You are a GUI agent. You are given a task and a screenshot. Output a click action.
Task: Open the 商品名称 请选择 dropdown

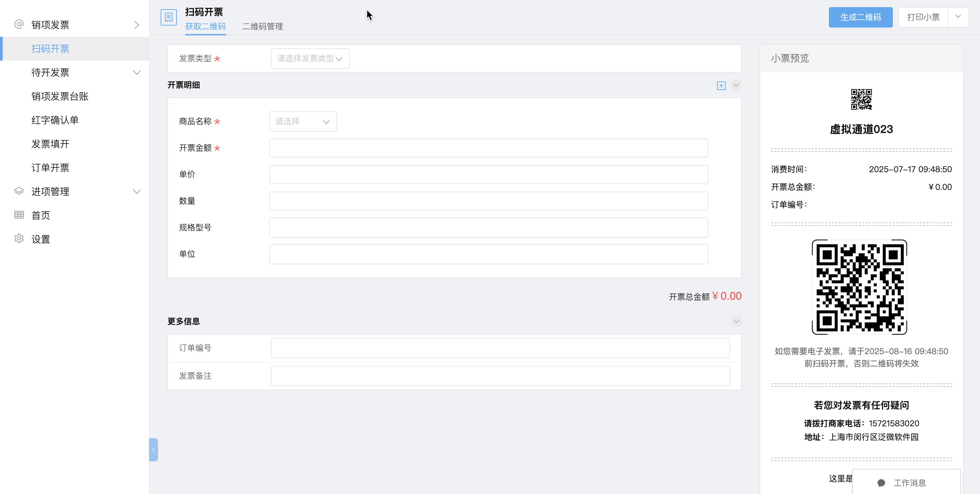click(x=303, y=121)
